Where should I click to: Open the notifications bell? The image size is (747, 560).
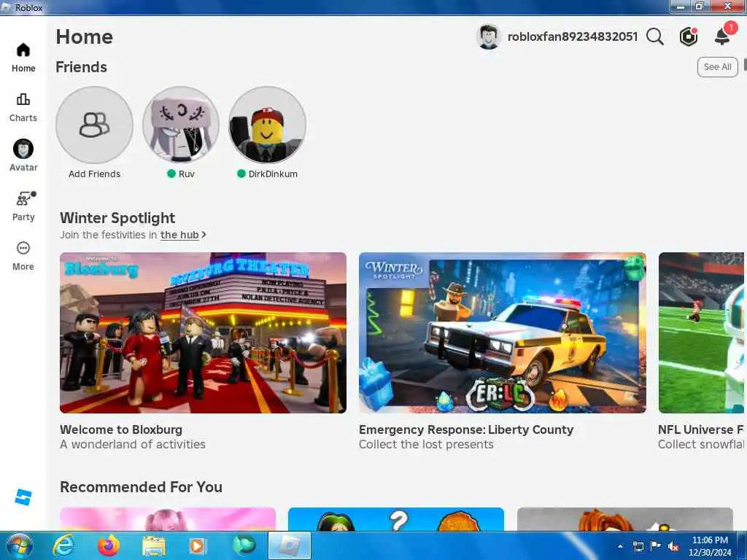coord(723,36)
